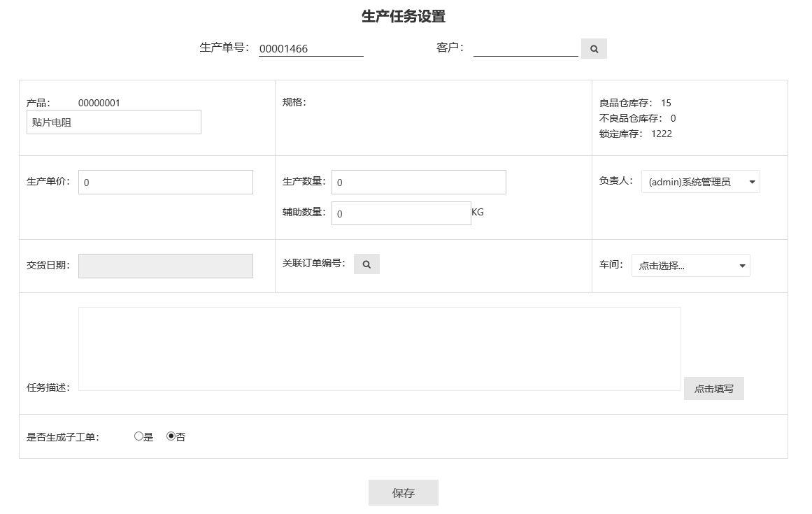The width and height of the screenshot is (812, 514).
Task: Select the 辅助数量 input field
Action: click(401, 214)
